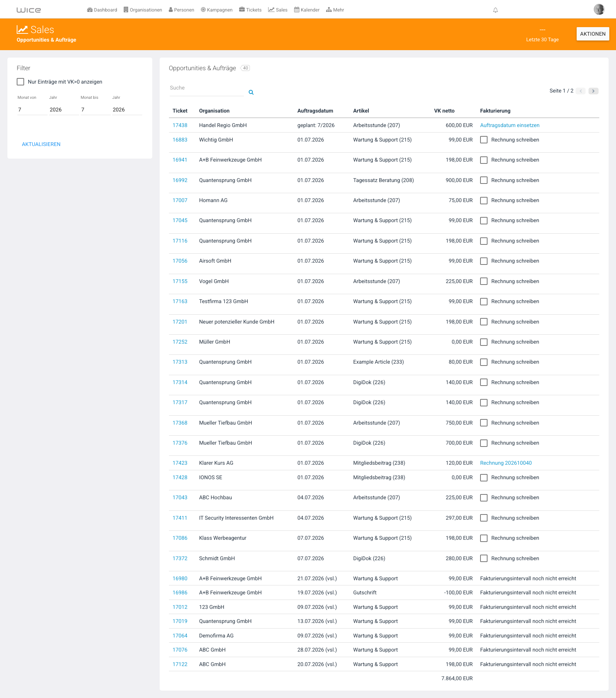The image size is (616, 698).
Task: Open the Tickets navigation item
Action: 250,10
